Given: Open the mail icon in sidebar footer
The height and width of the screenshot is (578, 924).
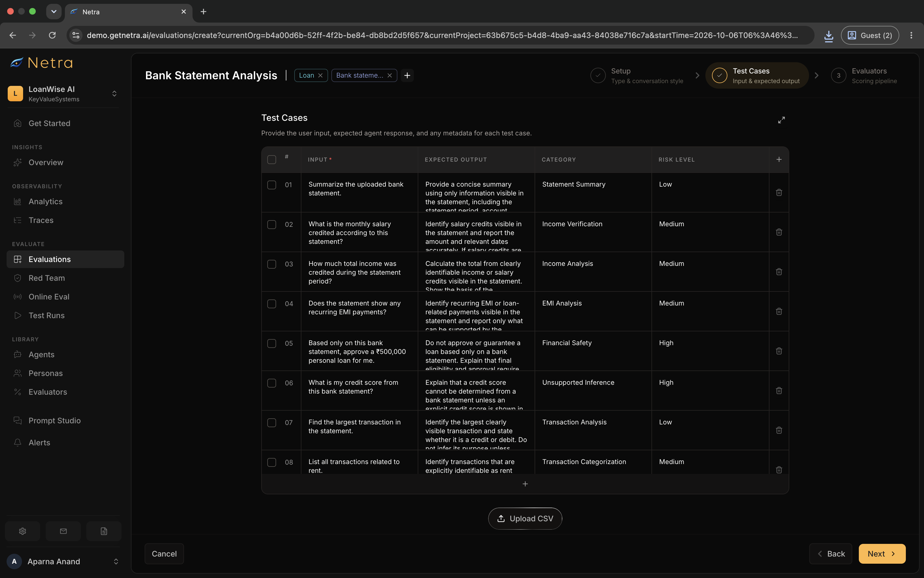Looking at the screenshot, I should [x=63, y=531].
